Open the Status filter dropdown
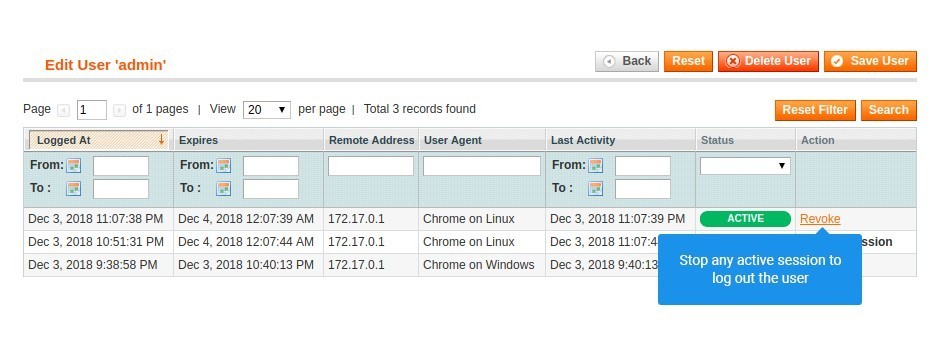 point(745,166)
